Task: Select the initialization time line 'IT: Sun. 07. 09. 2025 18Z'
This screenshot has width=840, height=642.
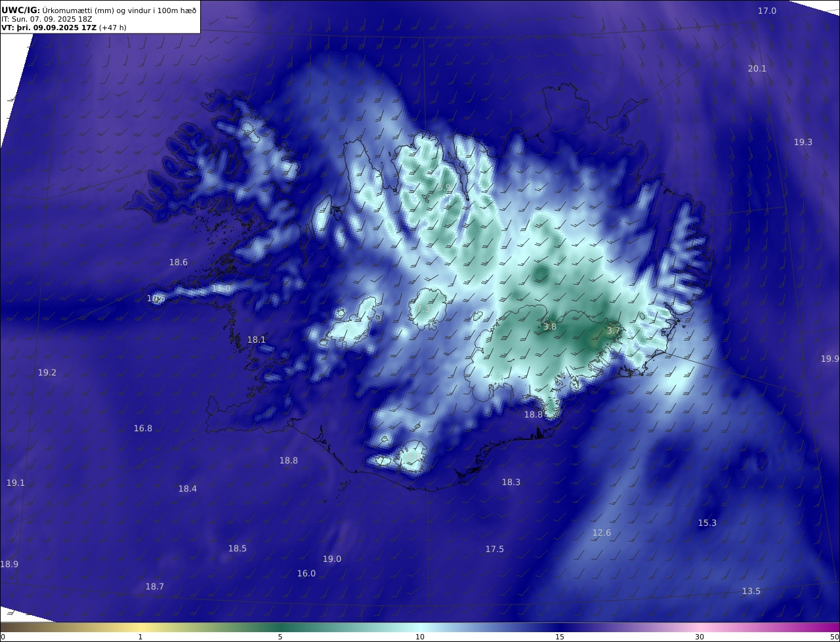Action: pos(47,19)
